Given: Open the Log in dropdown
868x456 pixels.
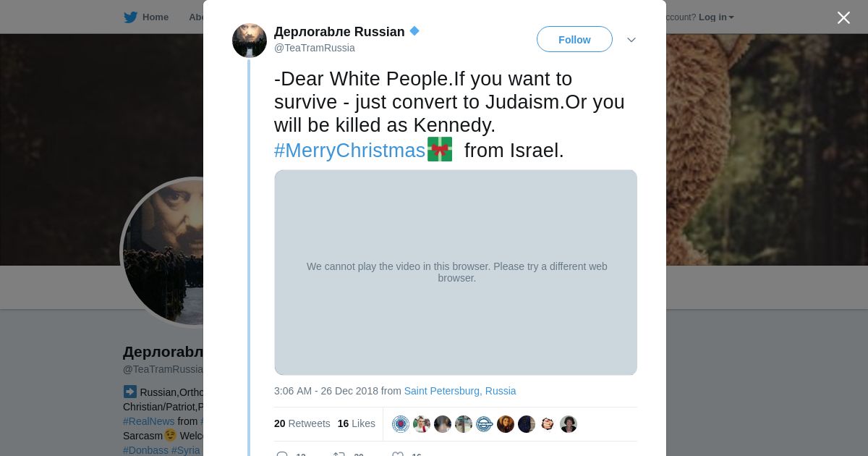Looking at the screenshot, I should click(x=716, y=17).
